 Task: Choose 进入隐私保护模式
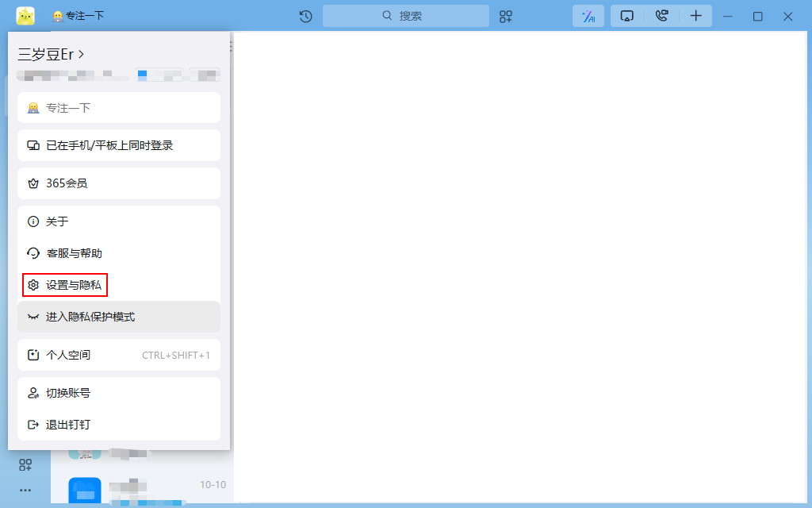(119, 317)
